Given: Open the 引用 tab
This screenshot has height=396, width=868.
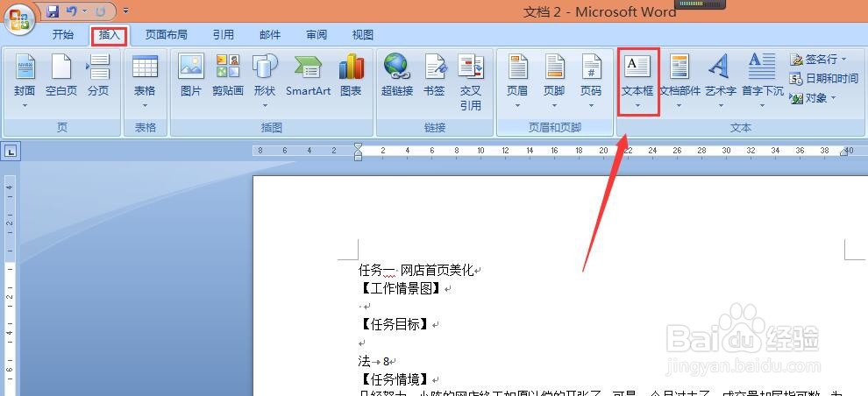Looking at the screenshot, I should 223,35.
